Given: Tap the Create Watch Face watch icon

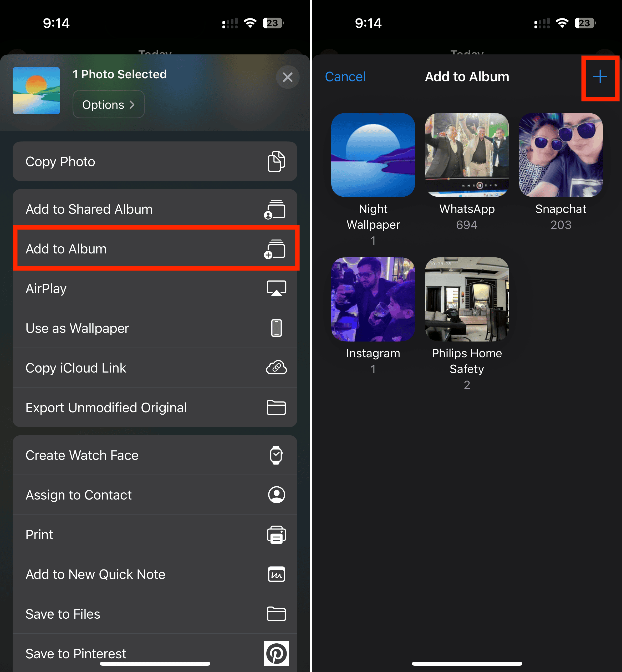Looking at the screenshot, I should click(276, 455).
